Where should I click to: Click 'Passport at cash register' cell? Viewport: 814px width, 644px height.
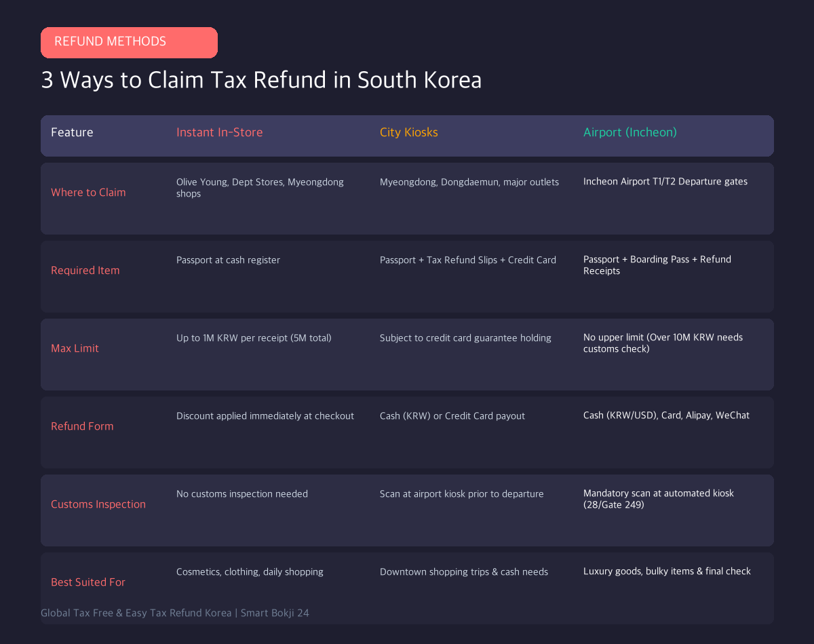[228, 260]
